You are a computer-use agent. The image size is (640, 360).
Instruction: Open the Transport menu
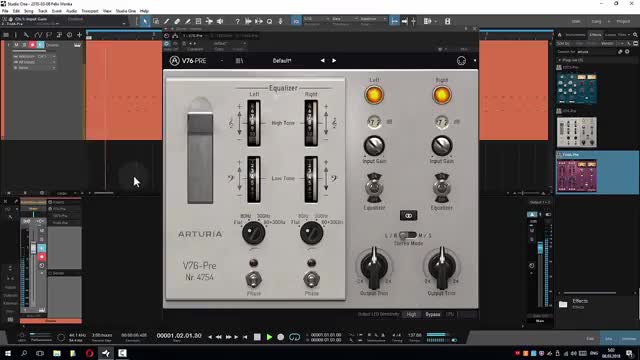click(90, 11)
